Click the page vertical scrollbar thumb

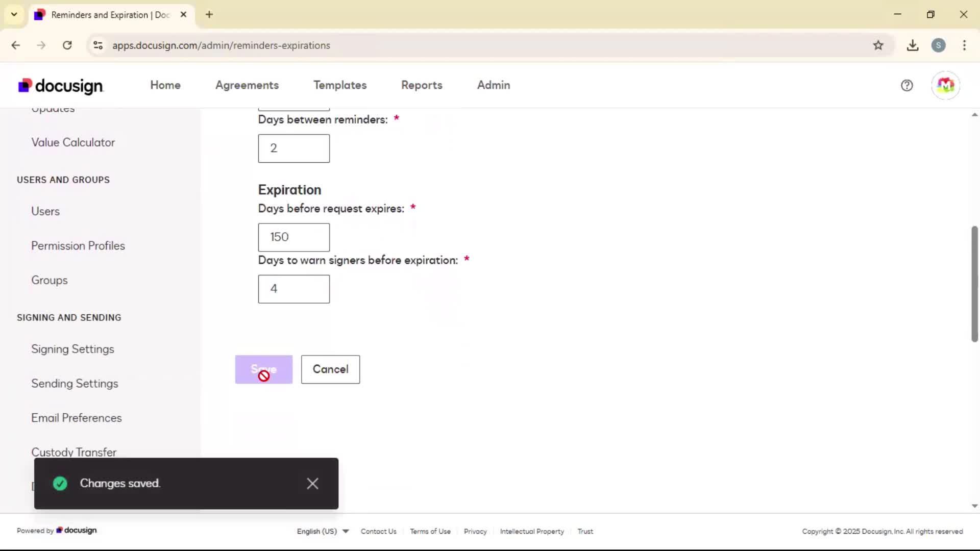tap(974, 284)
